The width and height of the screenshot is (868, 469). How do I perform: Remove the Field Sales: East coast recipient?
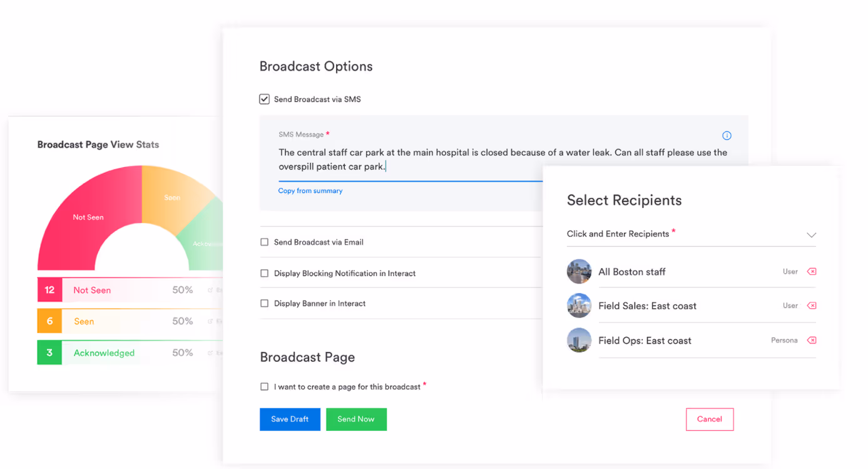click(x=812, y=306)
